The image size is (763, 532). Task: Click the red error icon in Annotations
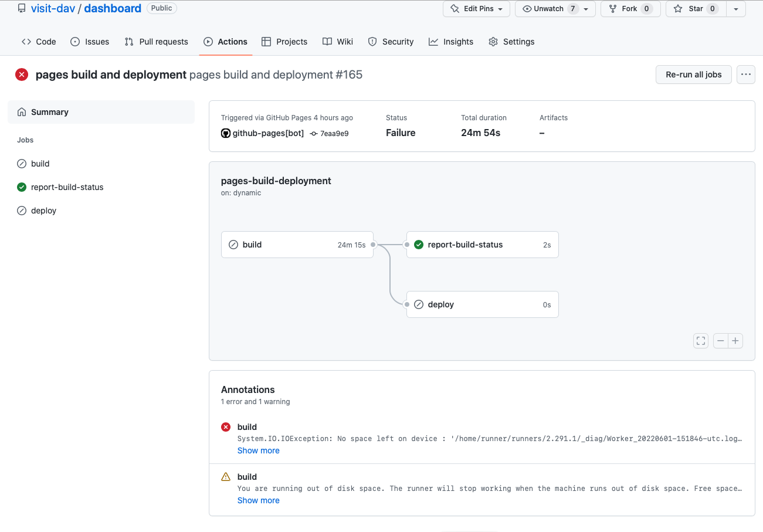tap(226, 427)
